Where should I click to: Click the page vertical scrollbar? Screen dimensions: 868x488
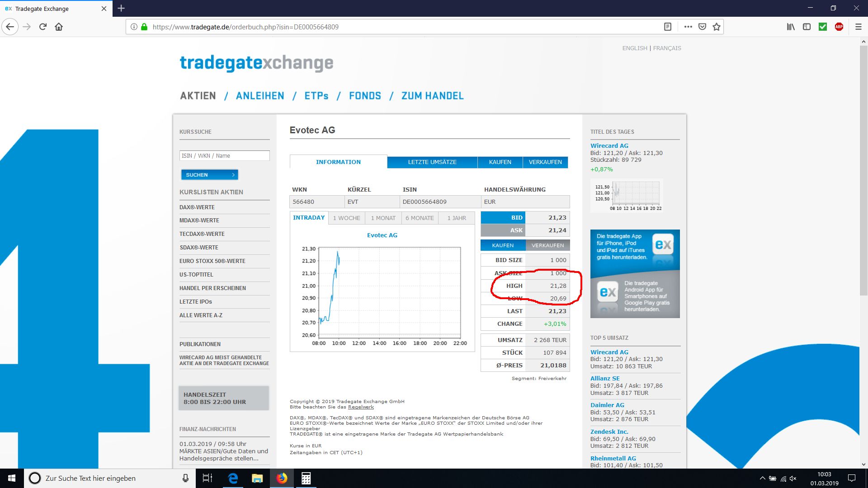pyautogui.click(x=863, y=181)
